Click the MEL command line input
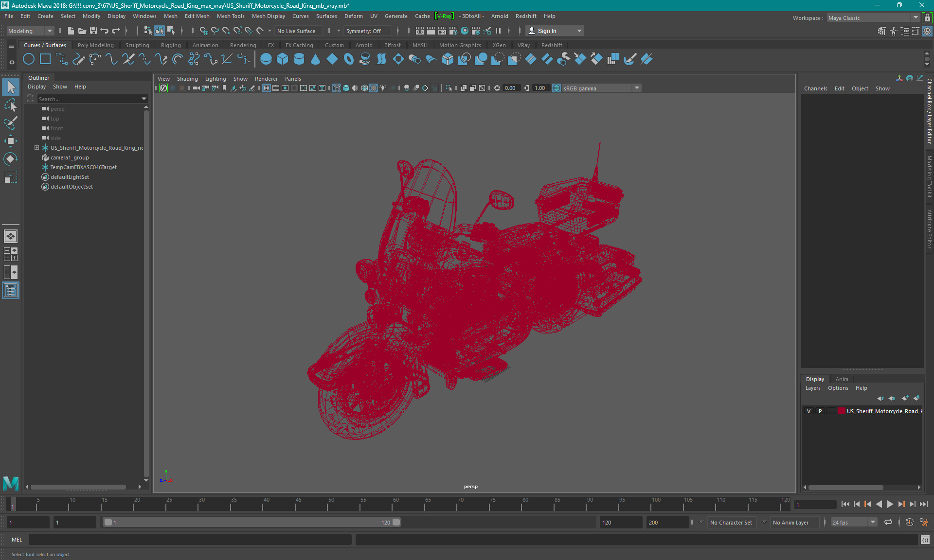The image size is (934, 560). tap(190, 540)
